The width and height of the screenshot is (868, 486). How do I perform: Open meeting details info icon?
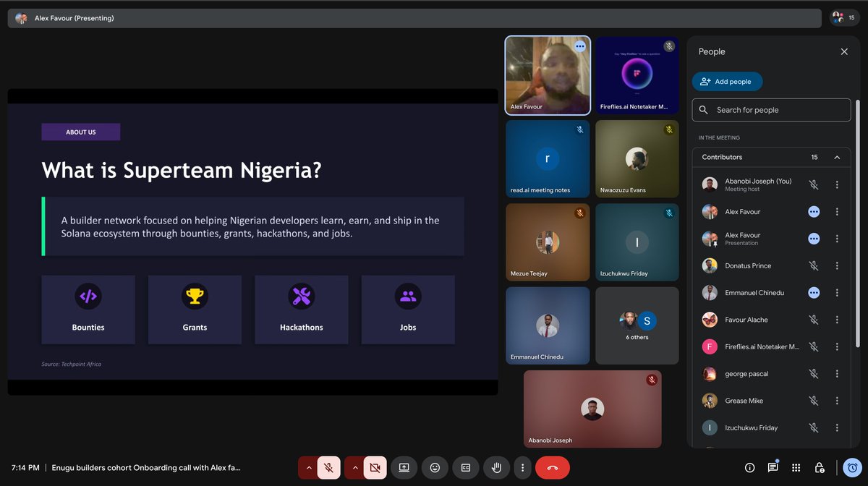749,468
